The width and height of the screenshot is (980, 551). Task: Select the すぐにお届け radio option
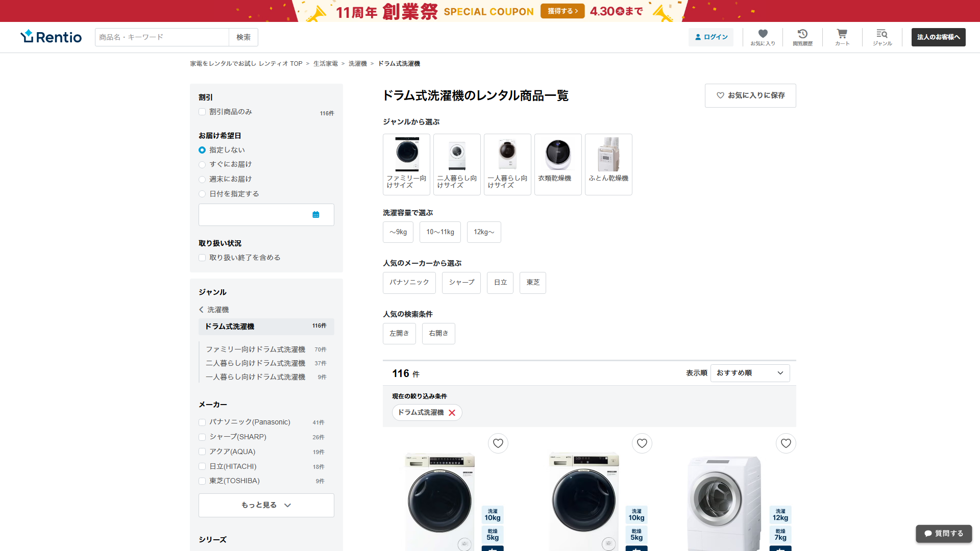pos(202,164)
